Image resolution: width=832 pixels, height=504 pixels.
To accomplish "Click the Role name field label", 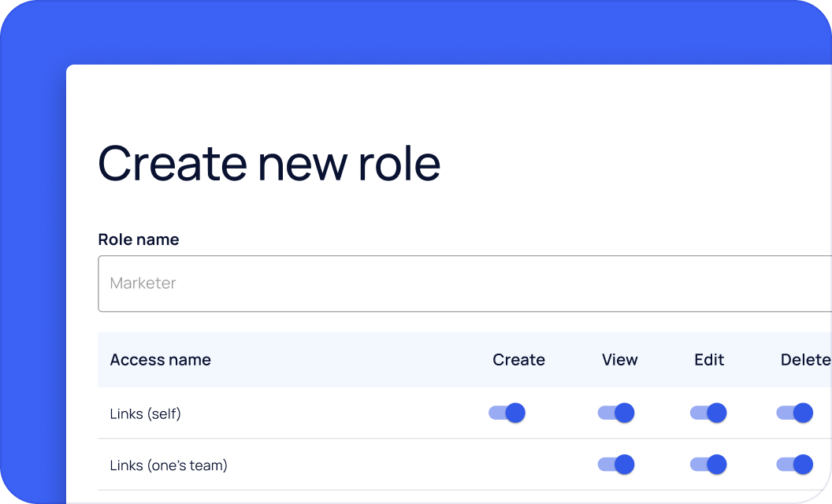I will click(138, 239).
